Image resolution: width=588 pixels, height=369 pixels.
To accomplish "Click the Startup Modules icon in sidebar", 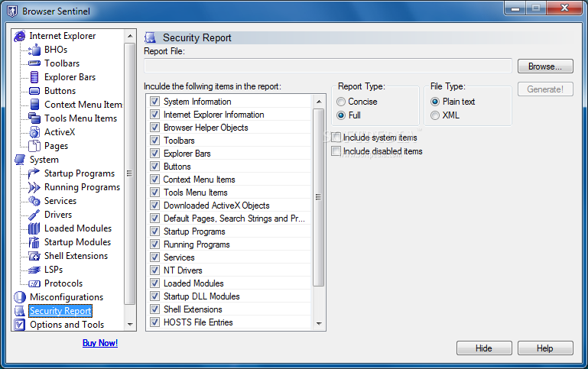I will tap(34, 242).
